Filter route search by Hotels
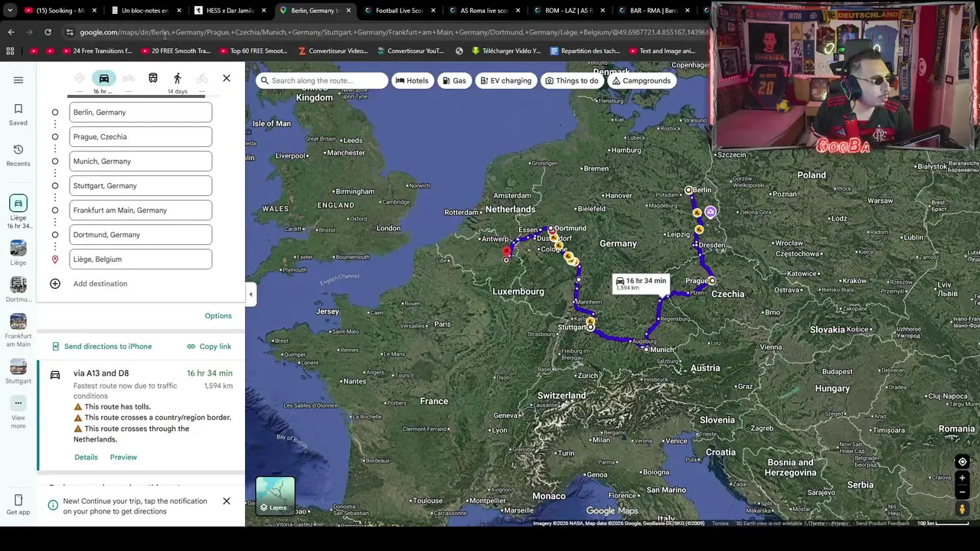Image resolution: width=980 pixels, height=551 pixels. (412, 80)
